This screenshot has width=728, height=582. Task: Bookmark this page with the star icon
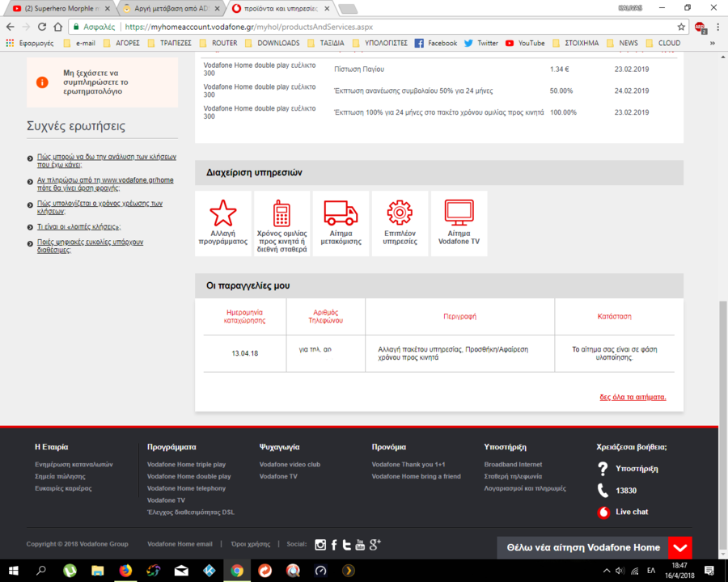(681, 27)
